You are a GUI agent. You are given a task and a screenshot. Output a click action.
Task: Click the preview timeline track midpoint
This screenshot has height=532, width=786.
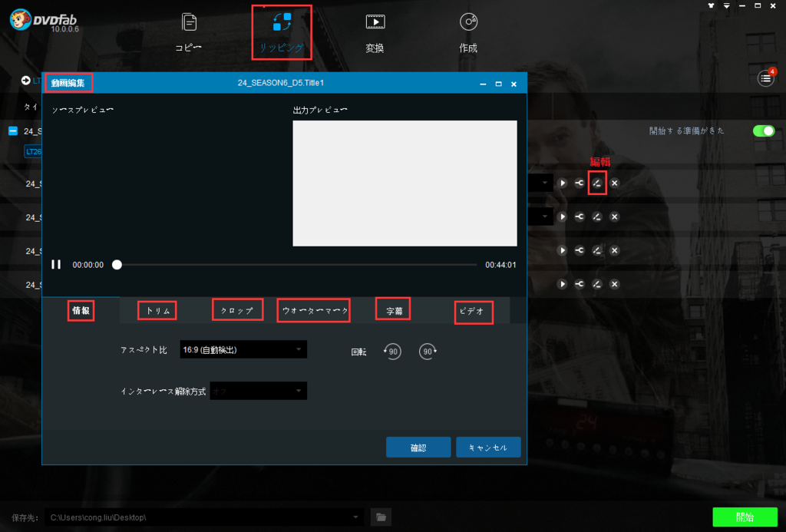[x=296, y=264]
